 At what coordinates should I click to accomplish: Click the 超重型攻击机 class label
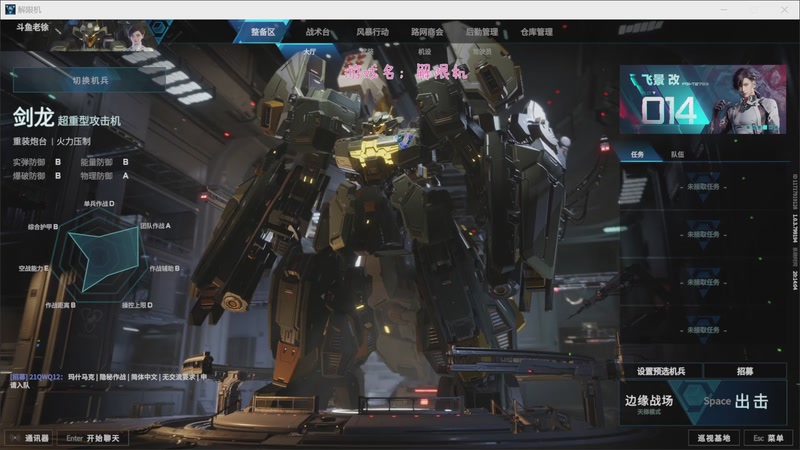pyautogui.click(x=89, y=120)
